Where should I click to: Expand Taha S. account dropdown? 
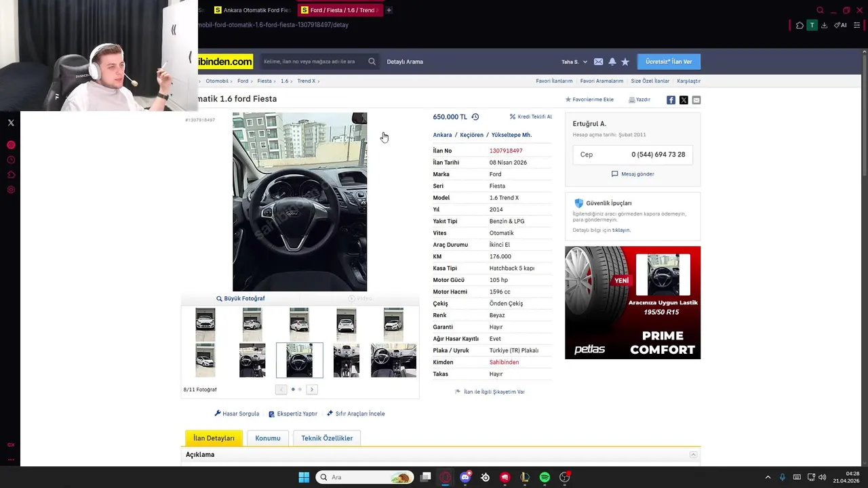(574, 62)
